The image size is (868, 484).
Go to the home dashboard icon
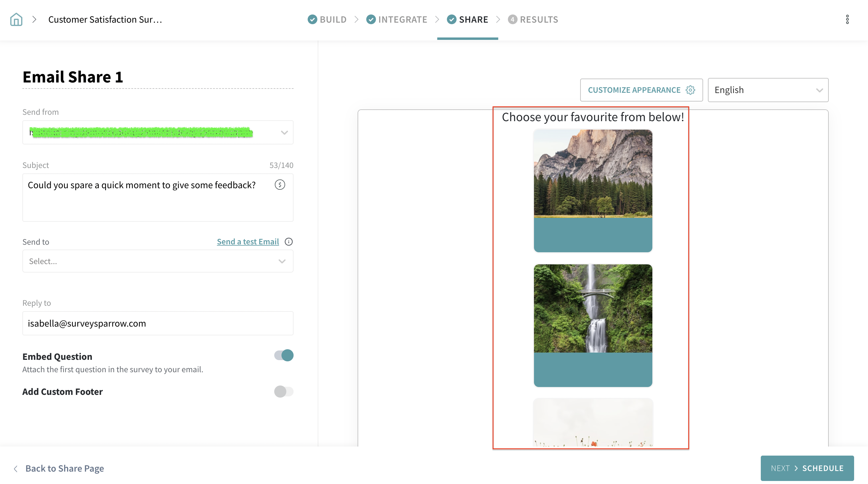coord(16,20)
